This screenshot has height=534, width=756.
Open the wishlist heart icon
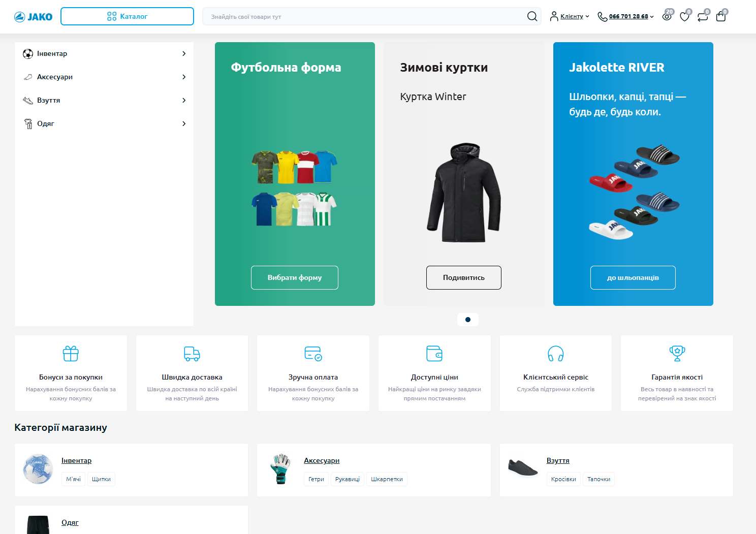pyautogui.click(x=684, y=17)
